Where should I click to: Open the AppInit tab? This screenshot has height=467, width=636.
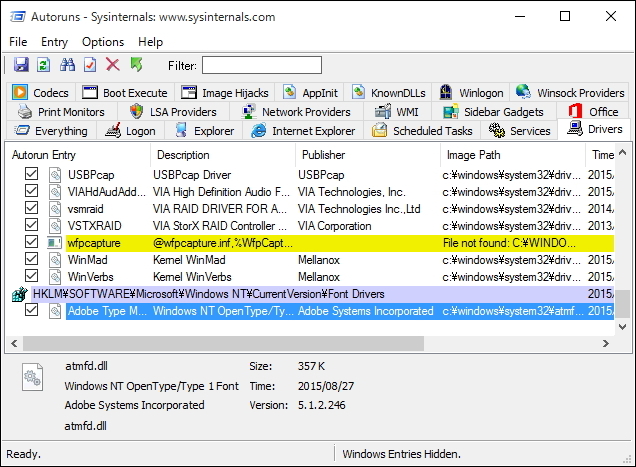(x=310, y=93)
